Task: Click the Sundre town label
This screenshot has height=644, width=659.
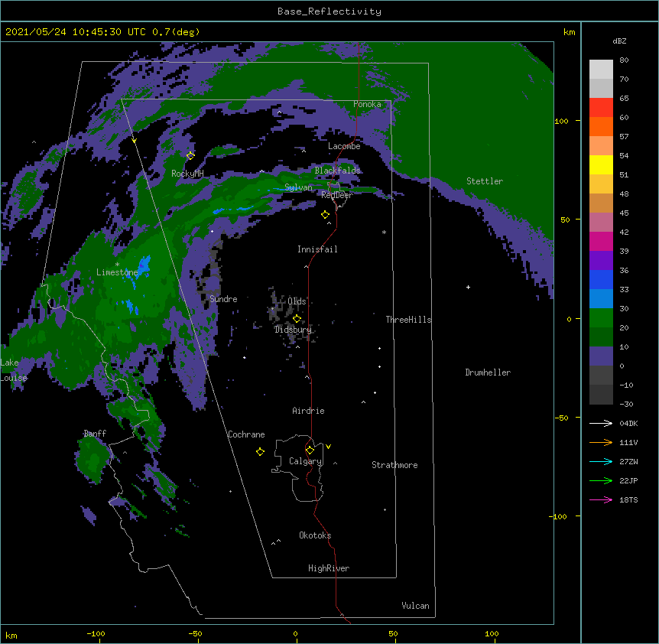Action: (x=223, y=299)
